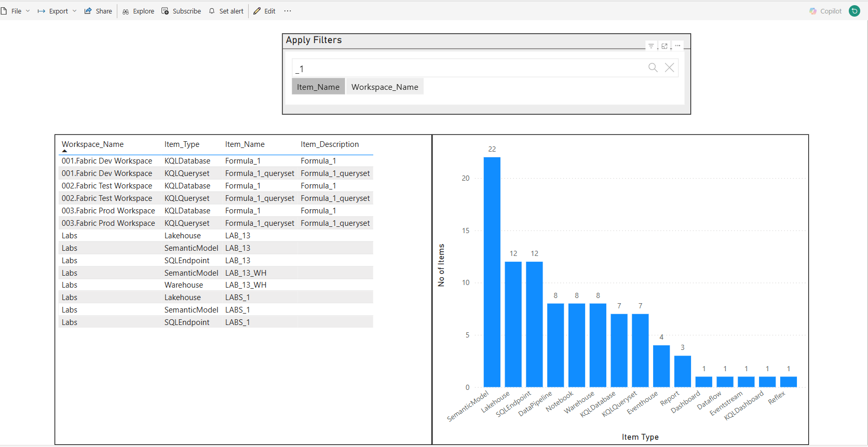Sort table by Item_Description column
Screen dimensions: 868x447
[x=330, y=144]
